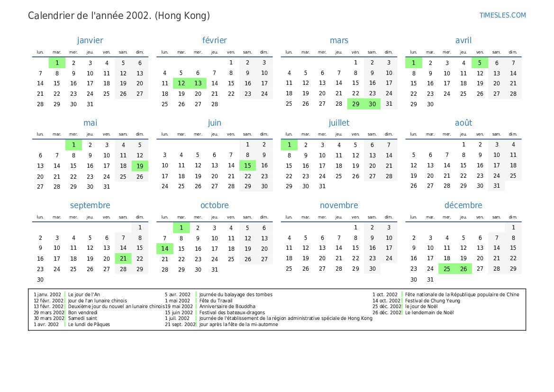The height and width of the screenshot is (392, 554).
Task: Click legend entry 'Le lendemain de Noël'
Action: (x=429, y=312)
